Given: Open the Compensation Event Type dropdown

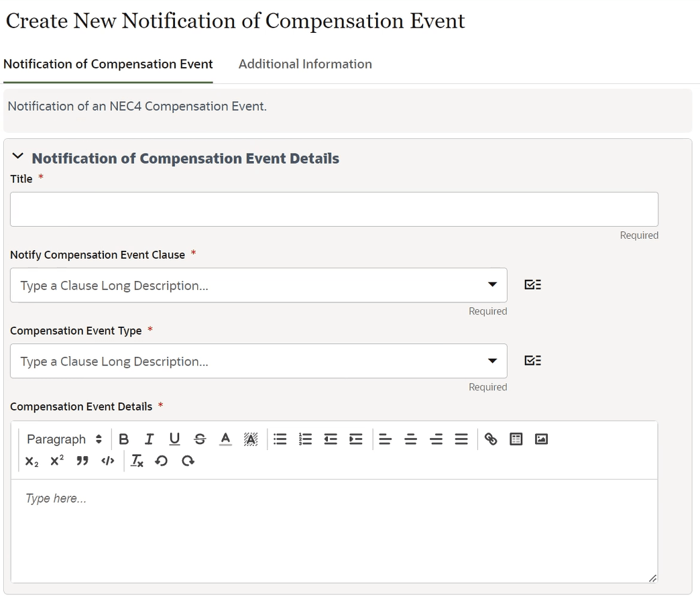Looking at the screenshot, I should 492,361.
